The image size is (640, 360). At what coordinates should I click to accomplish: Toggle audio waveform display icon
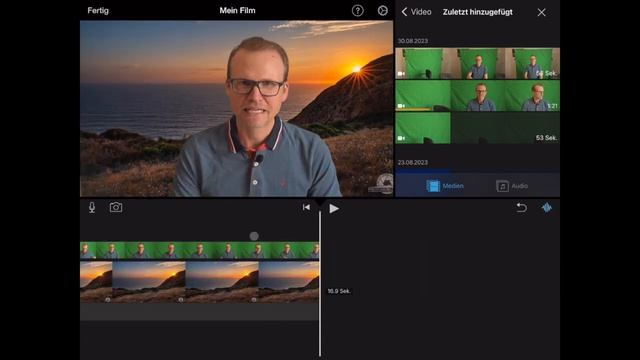click(x=547, y=208)
